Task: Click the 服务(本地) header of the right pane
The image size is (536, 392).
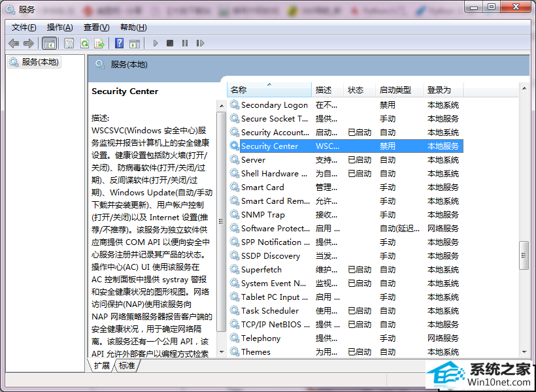Action: click(129, 65)
